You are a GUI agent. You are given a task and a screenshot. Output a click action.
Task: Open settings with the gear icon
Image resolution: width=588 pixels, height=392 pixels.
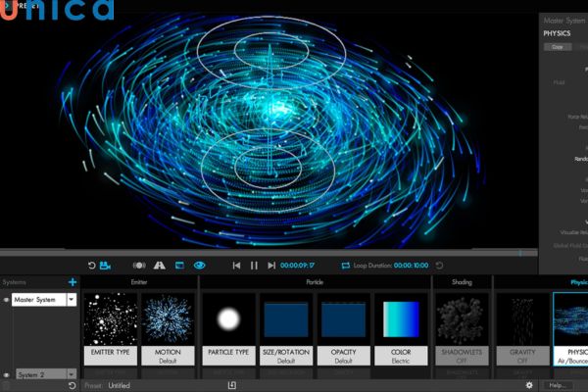529,385
